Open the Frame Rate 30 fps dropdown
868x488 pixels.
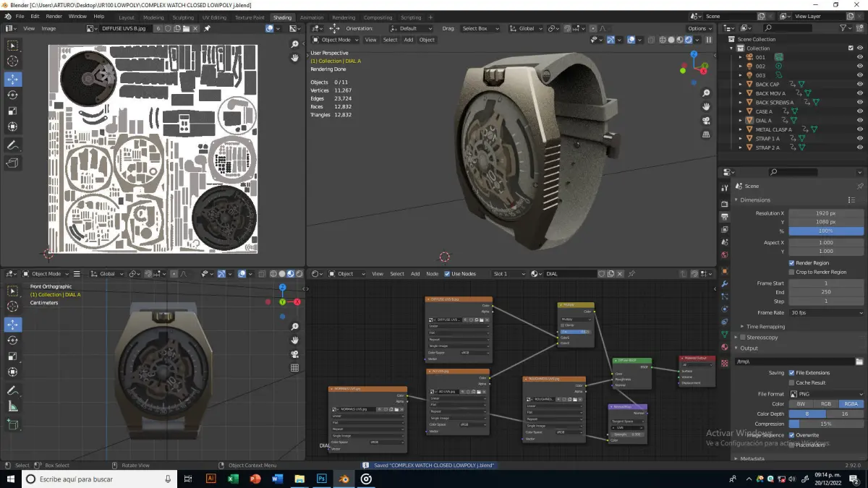click(826, 313)
